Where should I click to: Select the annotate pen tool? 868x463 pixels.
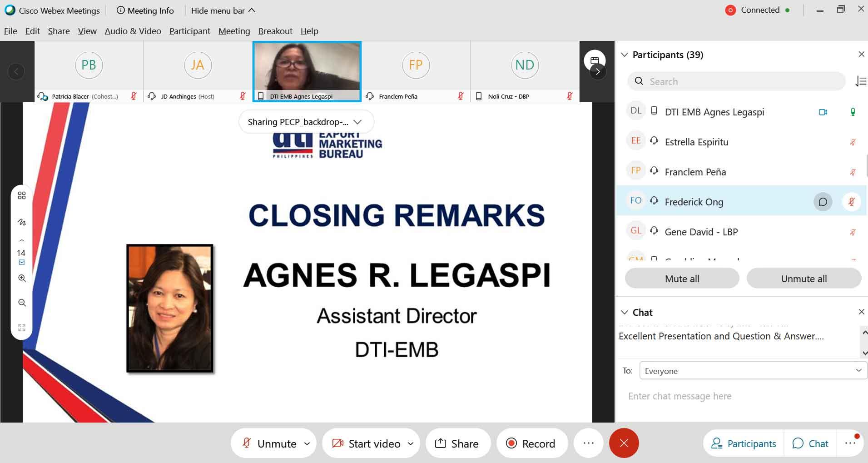click(21, 222)
